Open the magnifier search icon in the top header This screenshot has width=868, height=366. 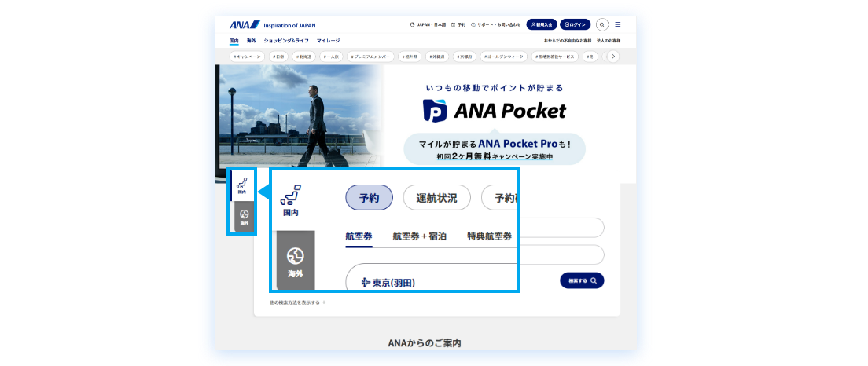point(602,24)
